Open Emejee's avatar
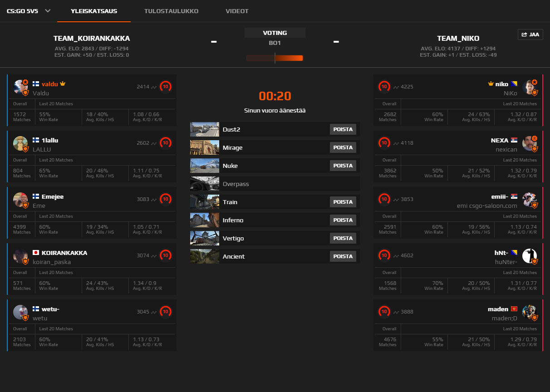The image size is (550, 392). pyautogui.click(x=21, y=200)
